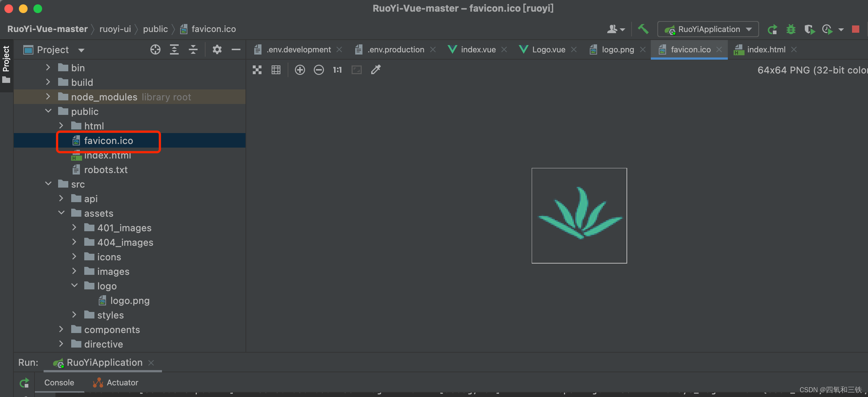Collapse the src folder
The image size is (868, 397).
(48, 184)
